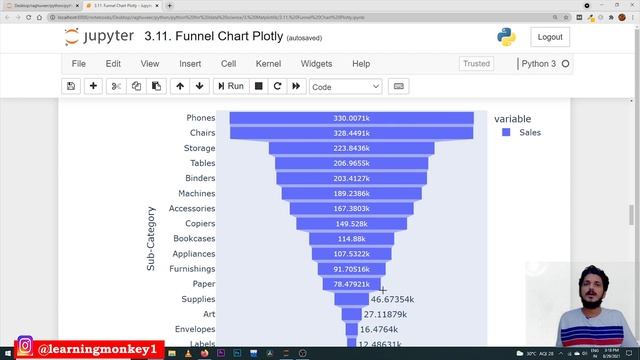The image size is (640, 360).
Task: Open the Cell menu
Action: (229, 64)
